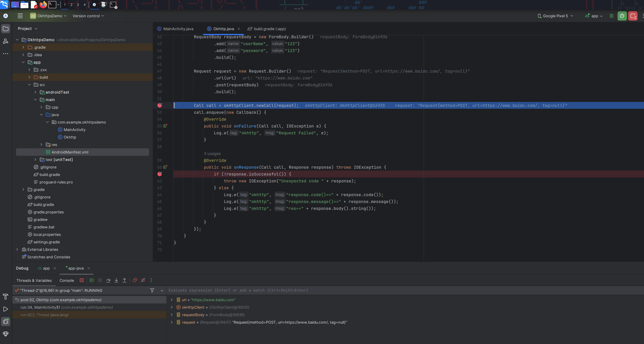Click override gutter icon on line 55

165,126
